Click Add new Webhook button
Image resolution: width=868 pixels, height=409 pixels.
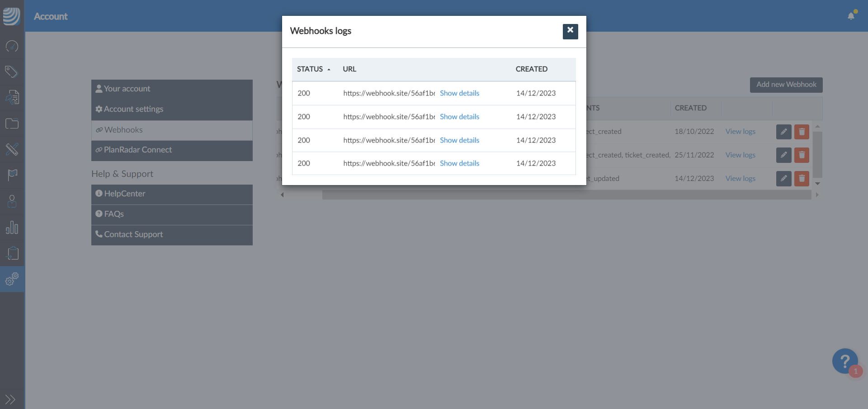point(786,85)
